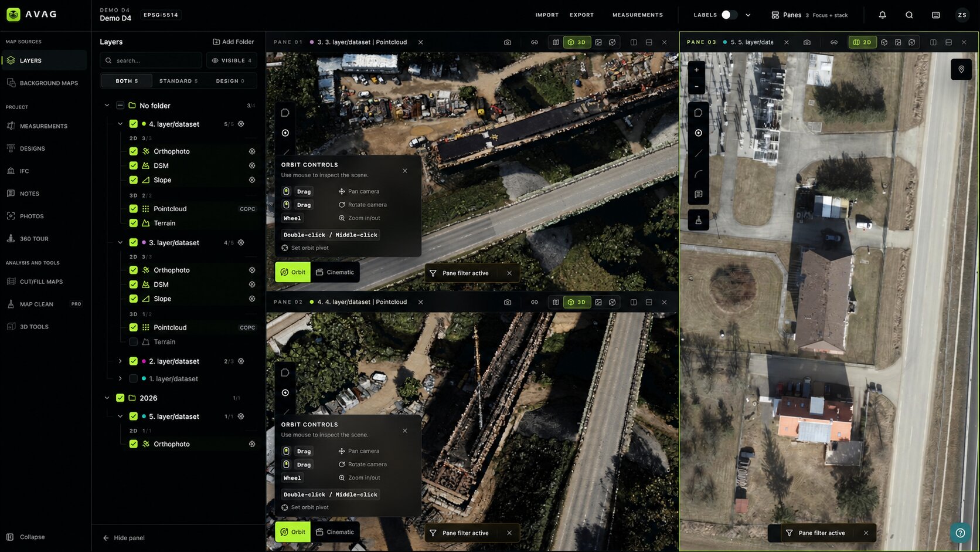Switch Pane 01 to Cinematic mode
Viewport: 980px width, 552px height.
pos(335,272)
